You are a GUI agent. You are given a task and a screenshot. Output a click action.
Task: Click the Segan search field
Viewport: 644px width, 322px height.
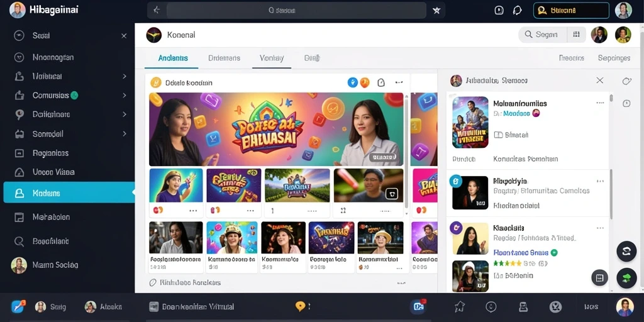click(x=543, y=35)
